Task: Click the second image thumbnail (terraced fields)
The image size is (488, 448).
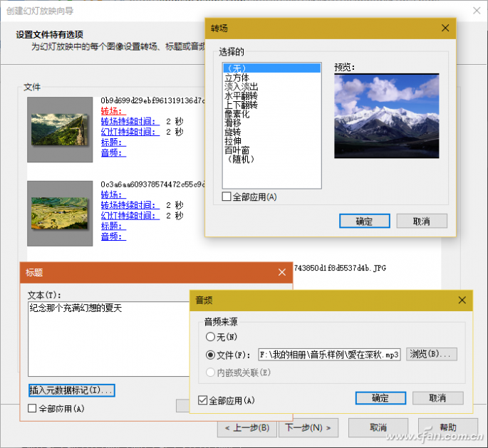Action: click(60, 214)
